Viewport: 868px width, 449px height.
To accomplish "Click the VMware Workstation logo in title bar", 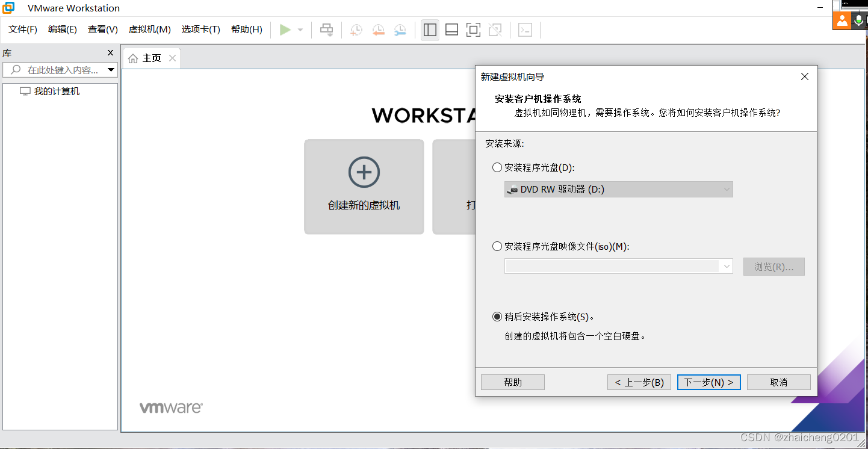I will tap(8, 8).
